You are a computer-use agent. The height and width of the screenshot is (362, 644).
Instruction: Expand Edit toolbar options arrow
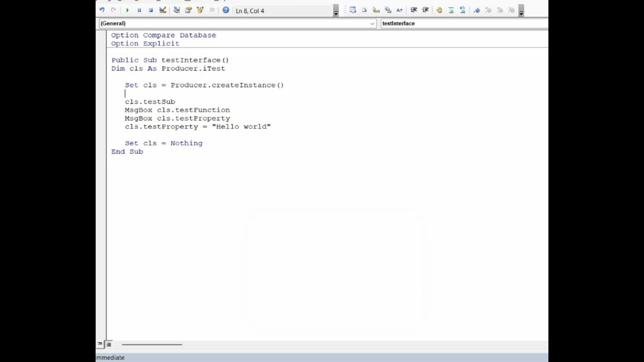pyautogui.click(x=521, y=11)
